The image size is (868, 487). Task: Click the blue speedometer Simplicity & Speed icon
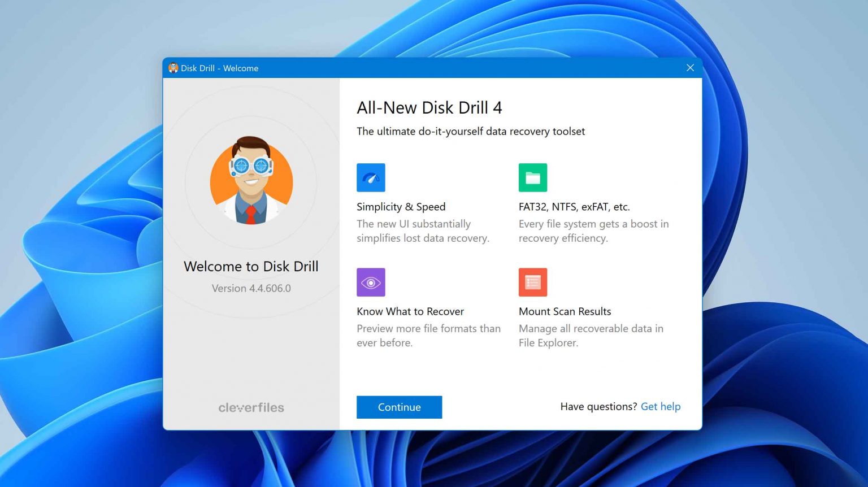click(x=371, y=177)
